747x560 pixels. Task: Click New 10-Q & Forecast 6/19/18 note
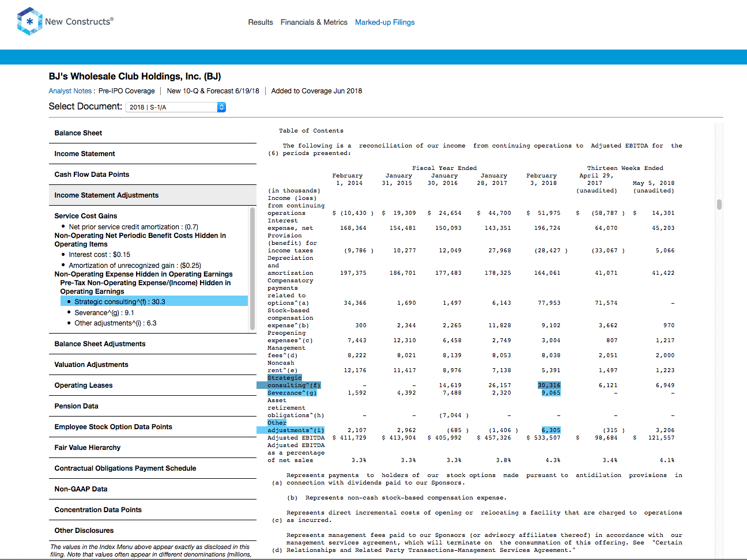213,91
